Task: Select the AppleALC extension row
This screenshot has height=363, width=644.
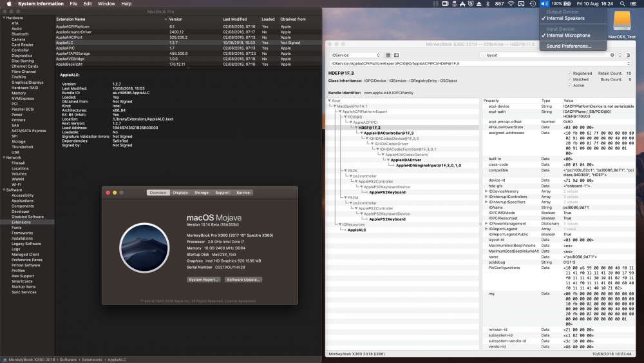Action: 188,43
